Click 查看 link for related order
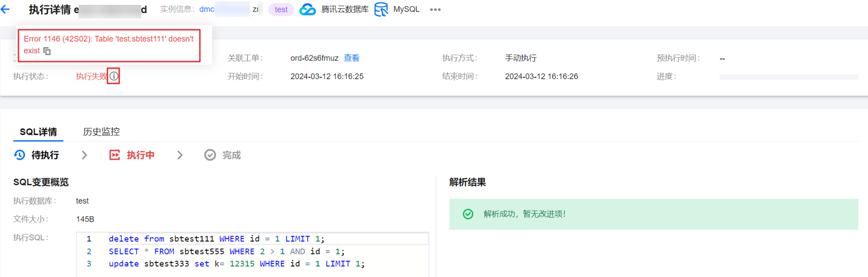The height and width of the screenshot is (277, 868). tap(352, 58)
